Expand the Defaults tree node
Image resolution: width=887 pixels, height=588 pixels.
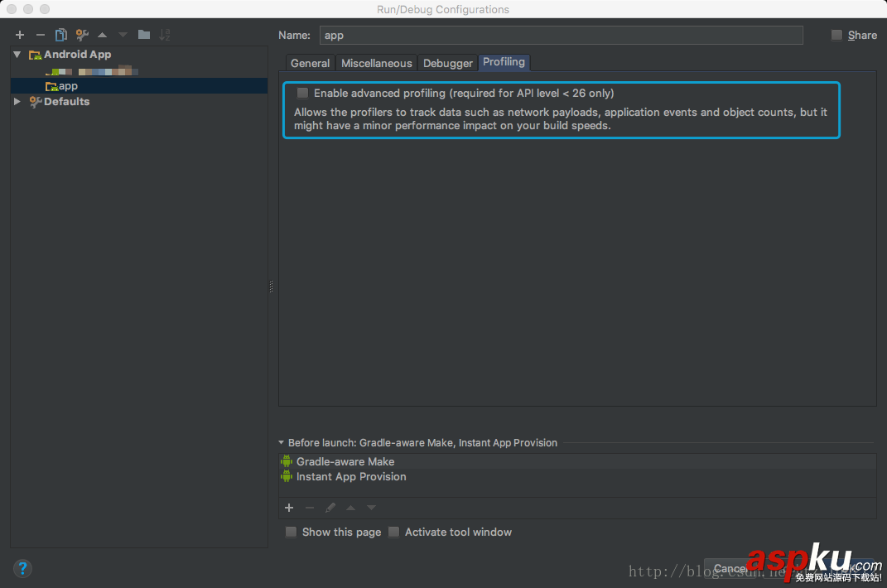pos(17,101)
